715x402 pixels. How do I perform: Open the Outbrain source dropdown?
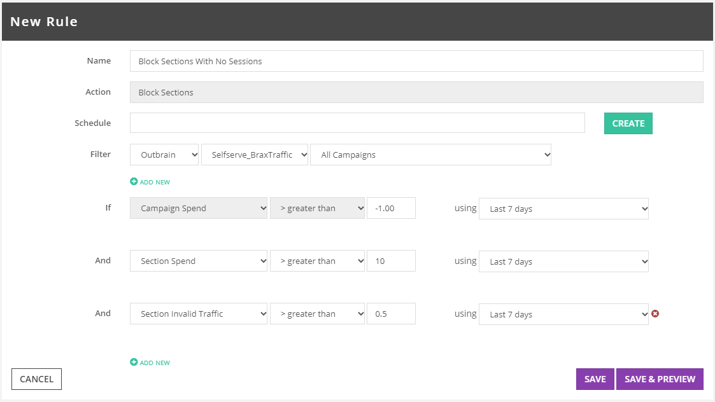[x=165, y=155]
